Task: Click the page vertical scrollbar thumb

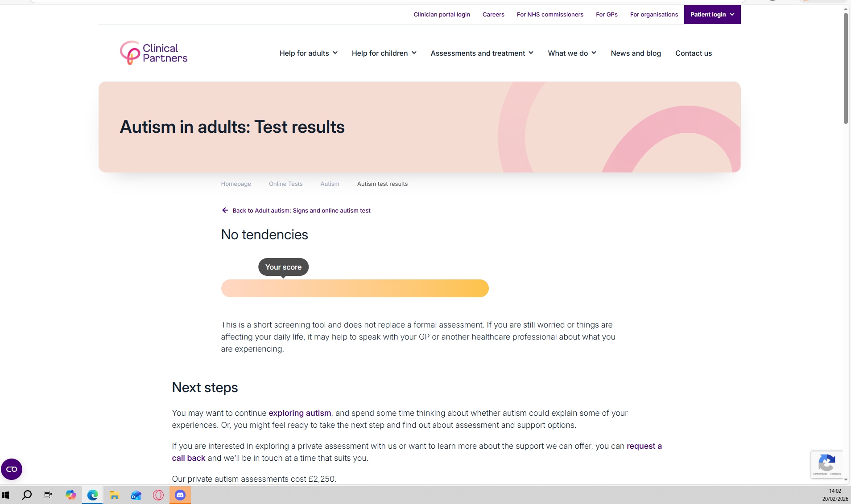Action: [x=845, y=67]
